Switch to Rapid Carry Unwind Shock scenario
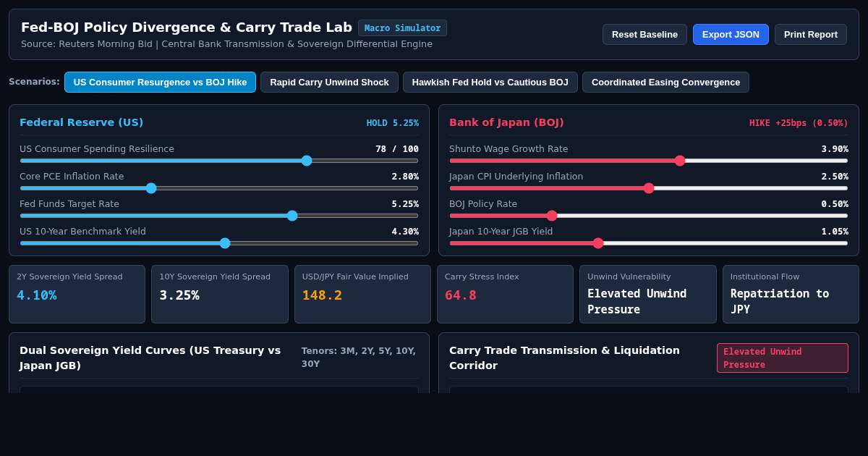Viewport: 868px width, 456px height. [x=329, y=82]
